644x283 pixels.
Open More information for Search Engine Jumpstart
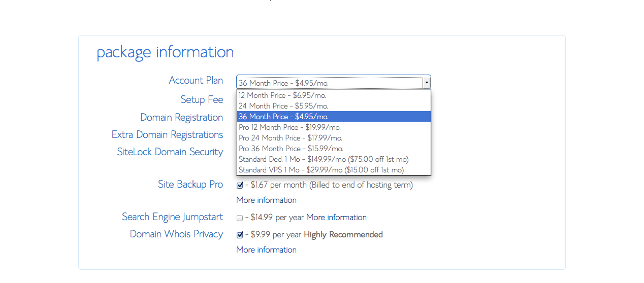click(336, 217)
